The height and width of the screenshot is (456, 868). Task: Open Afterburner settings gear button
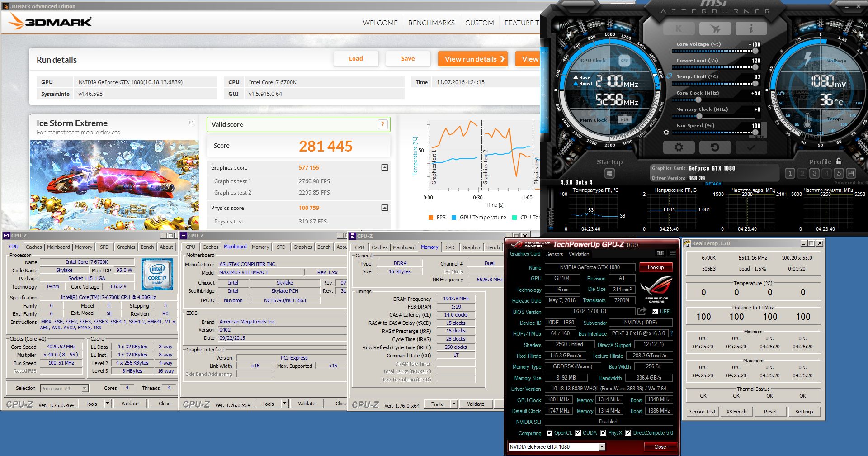coord(679,147)
